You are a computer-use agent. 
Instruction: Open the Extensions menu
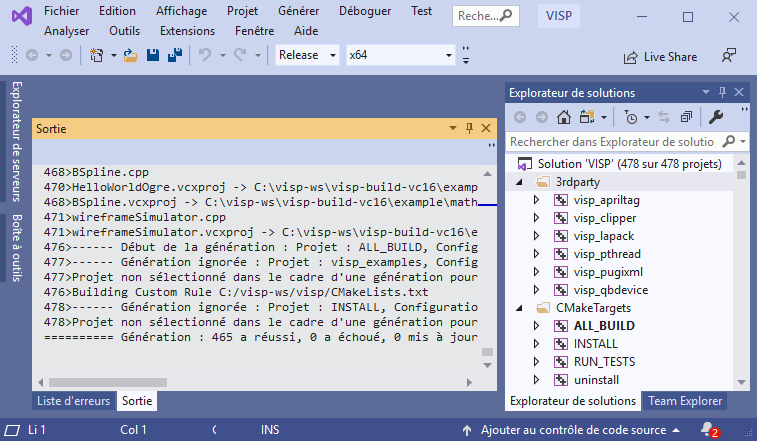point(187,31)
